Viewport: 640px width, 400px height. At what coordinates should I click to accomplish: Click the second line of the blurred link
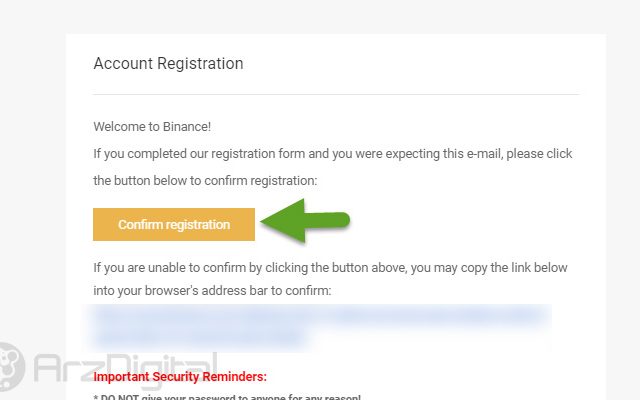(x=199, y=338)
